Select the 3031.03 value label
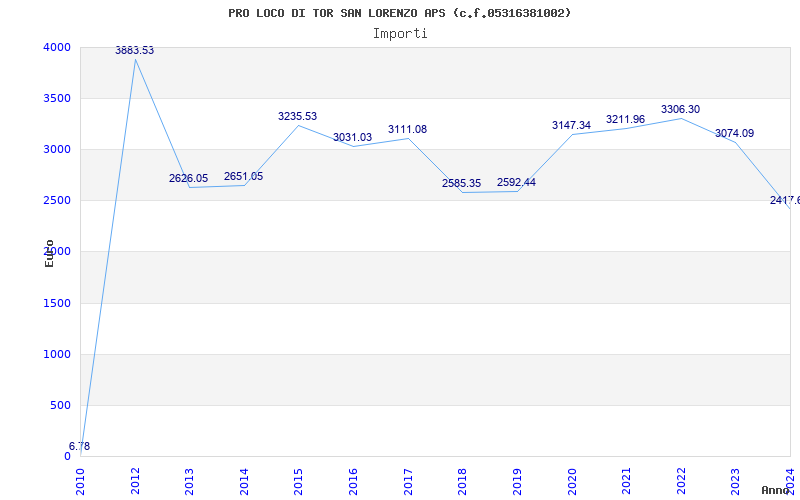 click(353, 137)
